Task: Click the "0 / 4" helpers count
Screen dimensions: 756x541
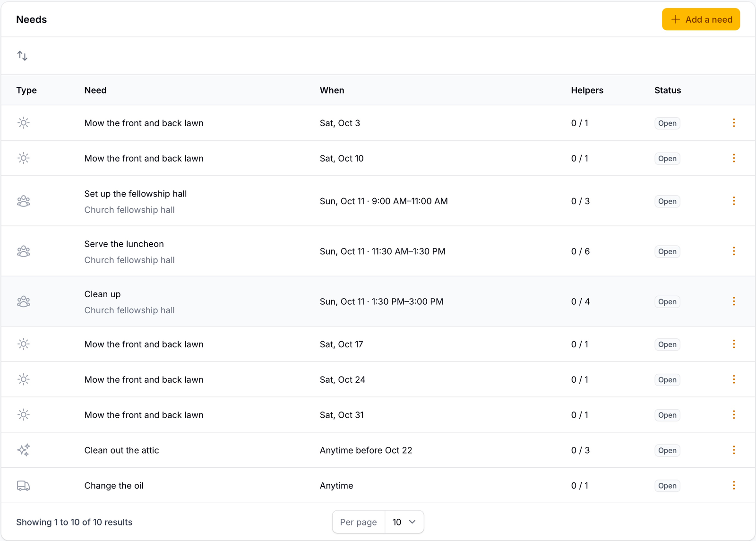Action: [580, 301]
